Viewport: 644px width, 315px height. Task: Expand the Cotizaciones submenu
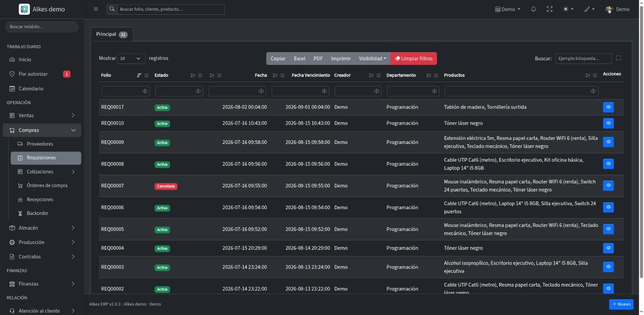tap(46, 172)
